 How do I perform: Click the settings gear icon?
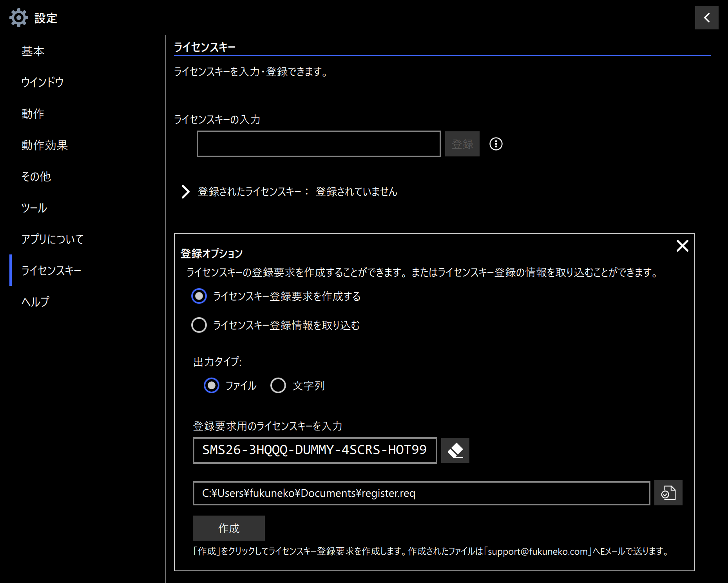(18, 18)
